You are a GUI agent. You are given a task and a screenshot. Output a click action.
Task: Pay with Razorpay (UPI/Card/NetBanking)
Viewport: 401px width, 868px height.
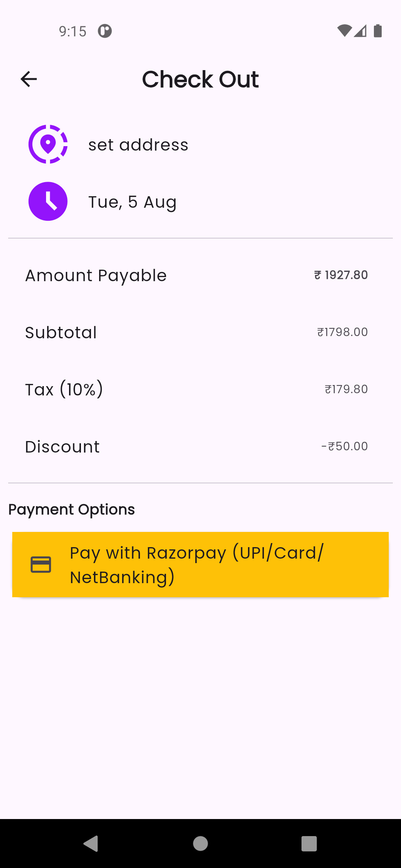point(200,565)
